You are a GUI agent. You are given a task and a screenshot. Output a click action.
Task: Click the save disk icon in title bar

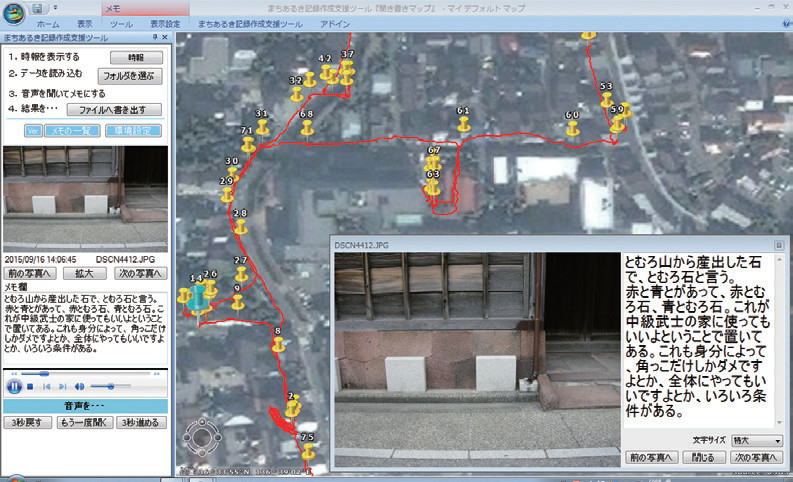pos(37,7)
